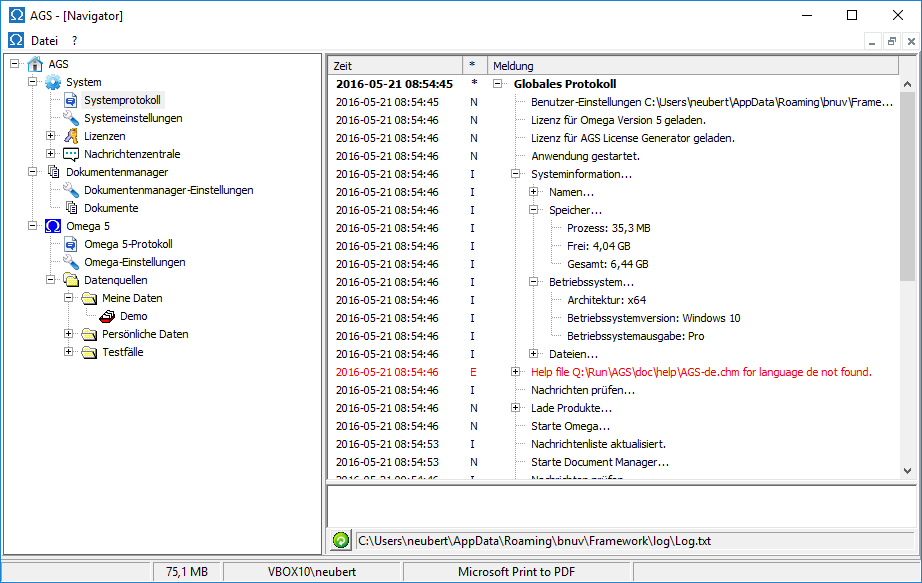Click the Lizenzen key icon
922x583 pixels.
pyautogui.click(x=71, y=136)
